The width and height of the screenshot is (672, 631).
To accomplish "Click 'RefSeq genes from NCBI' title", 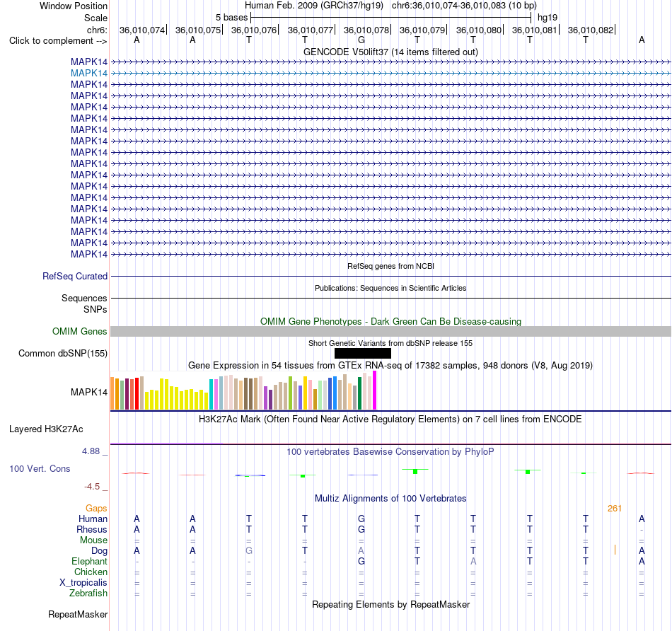I will (391, 266).
